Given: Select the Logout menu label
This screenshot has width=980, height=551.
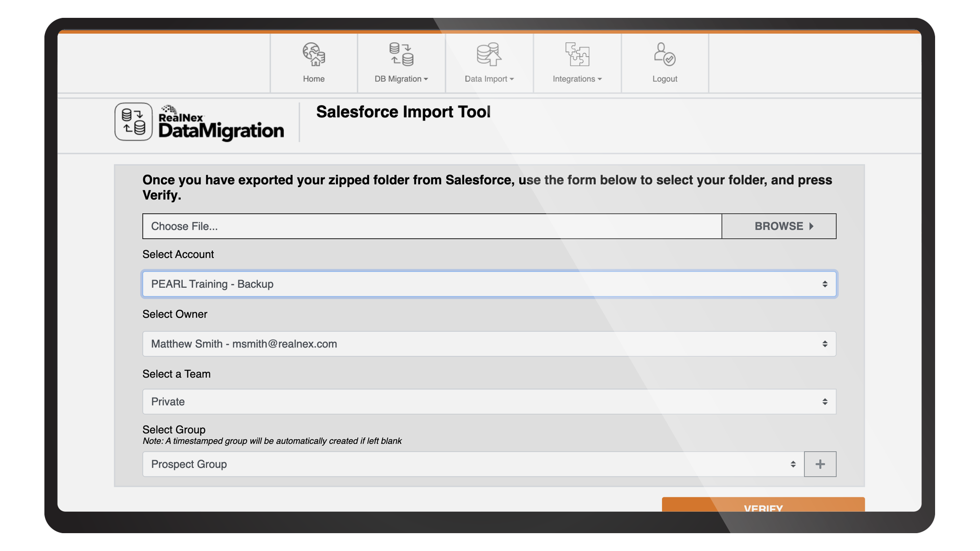Looking at the screenshot, I should coord(665,79).
